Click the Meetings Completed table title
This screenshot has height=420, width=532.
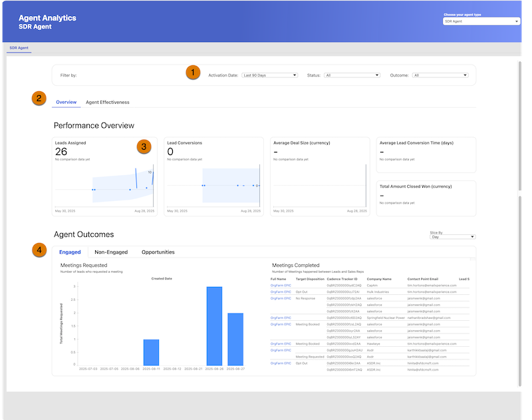296,265
